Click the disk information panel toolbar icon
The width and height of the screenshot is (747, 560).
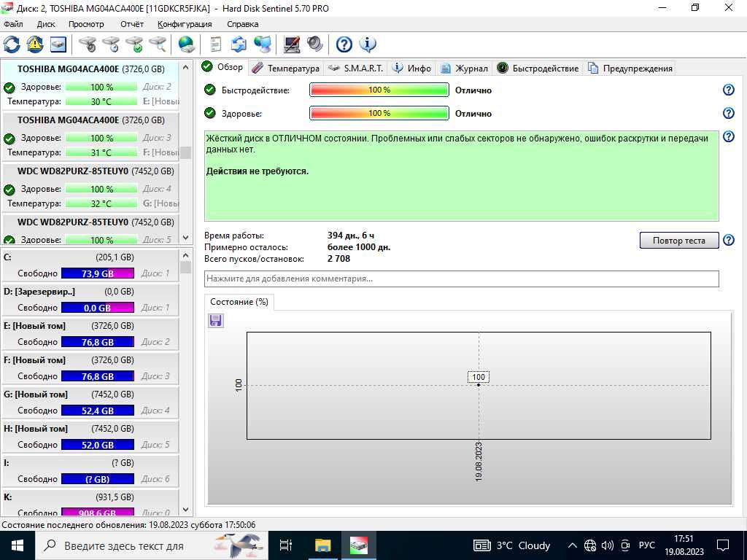coord(58,44)
